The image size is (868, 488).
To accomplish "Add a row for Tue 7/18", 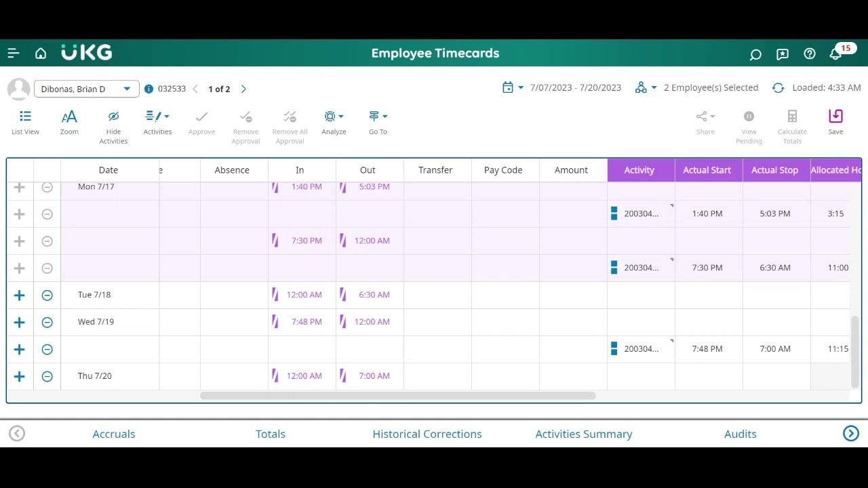I will pos(20,295).
